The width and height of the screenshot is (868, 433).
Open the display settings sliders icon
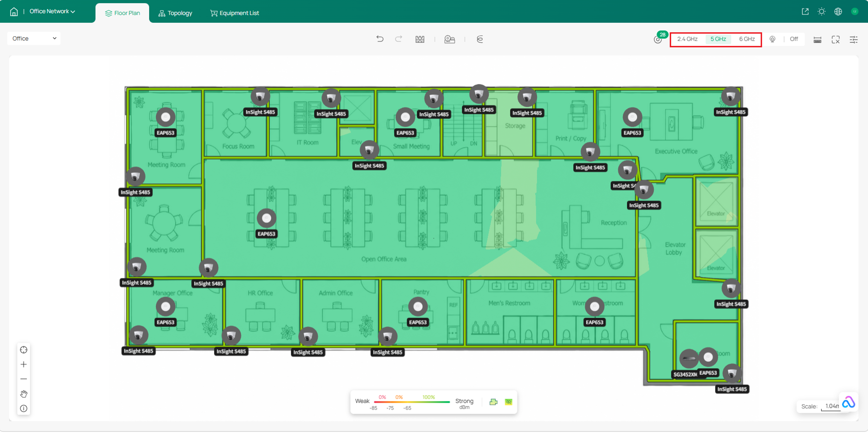pos(853,39)
